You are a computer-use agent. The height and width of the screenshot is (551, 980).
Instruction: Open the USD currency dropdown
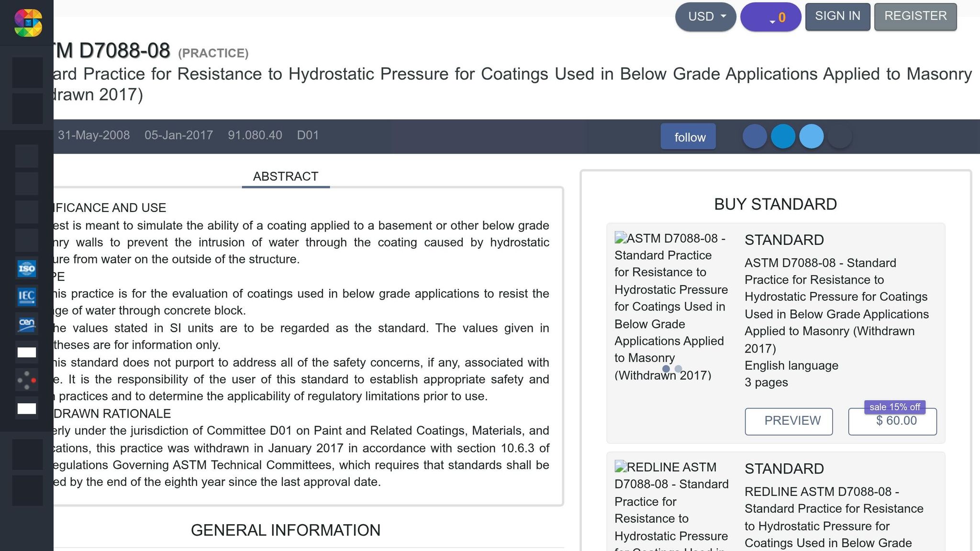[x=706, y=17]
